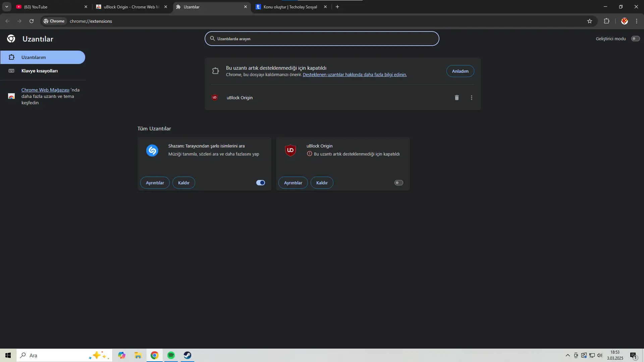Bookmark this page with star icon

click(590, 21)
